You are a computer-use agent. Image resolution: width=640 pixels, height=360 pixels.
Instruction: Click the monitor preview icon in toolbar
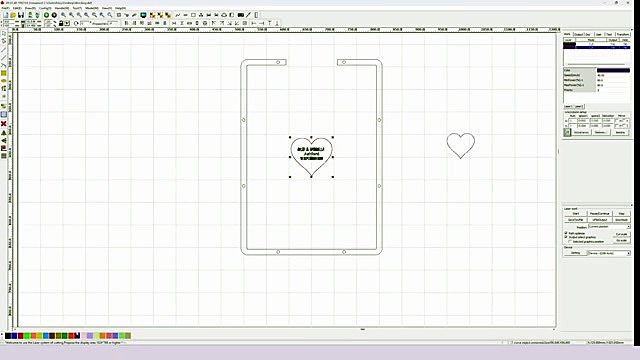tap(143, 15)
